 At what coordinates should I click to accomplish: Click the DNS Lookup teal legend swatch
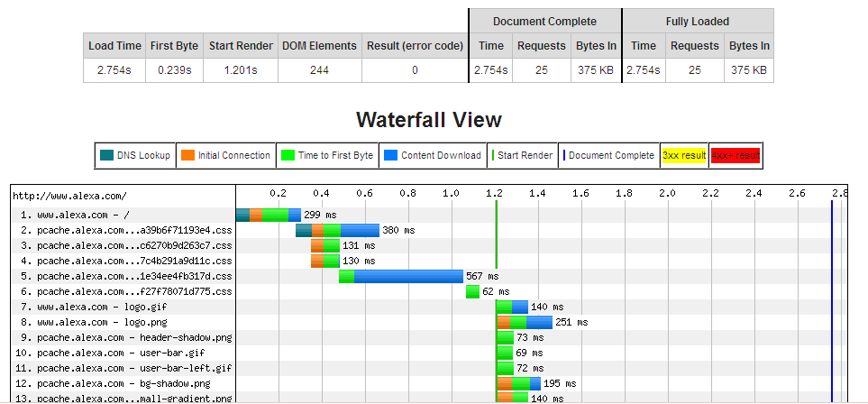(x=106, y=156)
